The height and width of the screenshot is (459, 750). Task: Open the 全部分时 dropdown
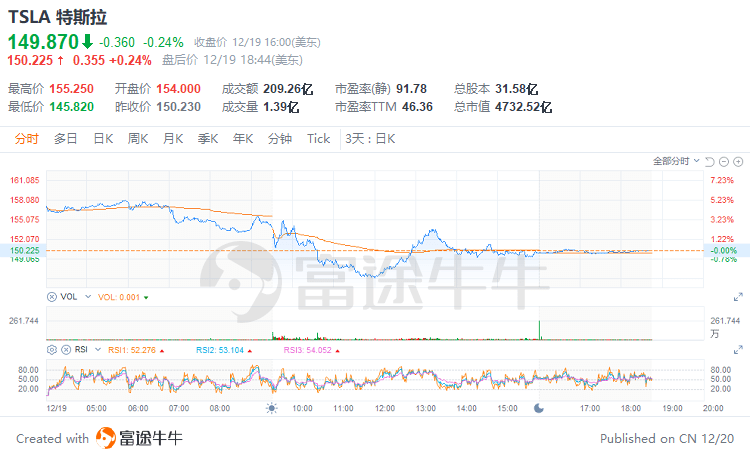point(676,161)
